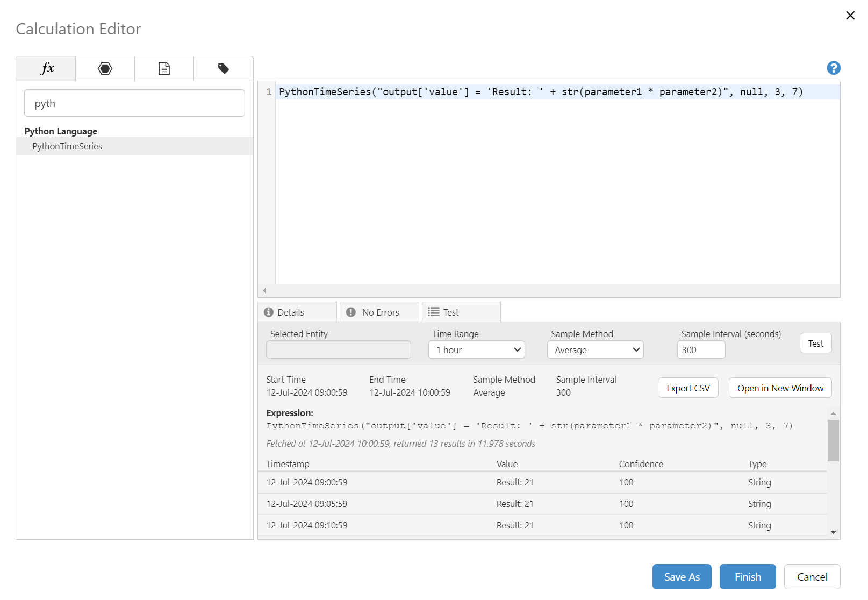Open the document templates tab
Image resolution: width=868 pixels, height=600 pixels.
(x=164, y=68)
